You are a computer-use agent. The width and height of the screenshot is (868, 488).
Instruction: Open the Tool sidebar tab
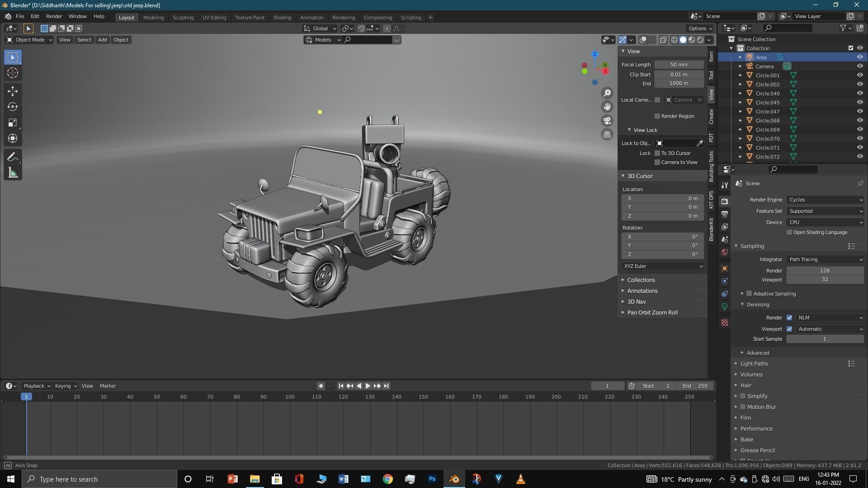click(711, 75)
